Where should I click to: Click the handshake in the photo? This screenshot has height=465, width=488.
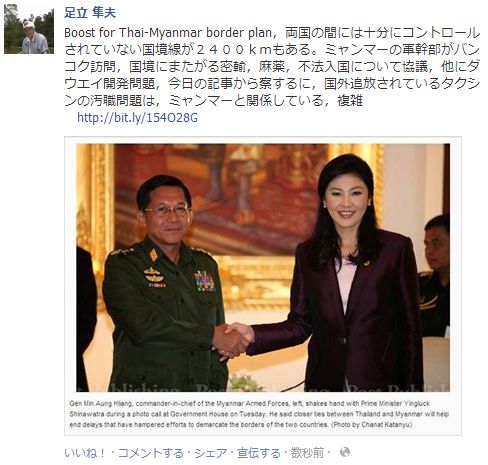coord(233,340)
